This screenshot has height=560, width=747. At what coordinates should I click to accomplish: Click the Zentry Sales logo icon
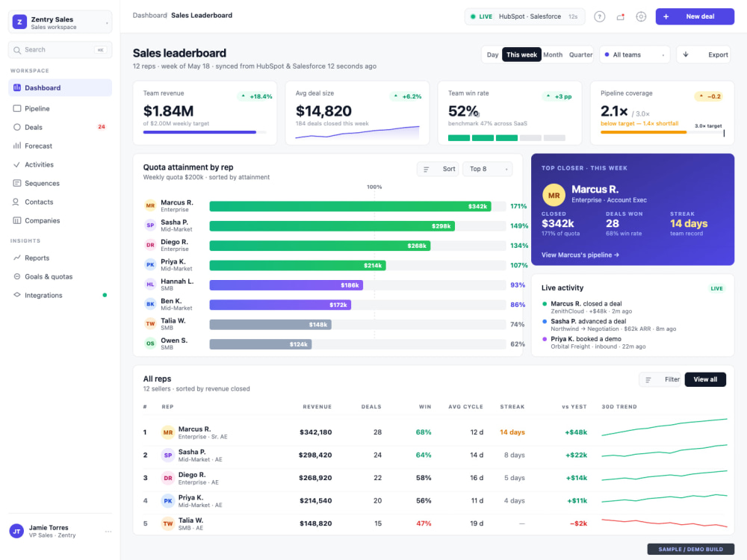pos(19,22)
